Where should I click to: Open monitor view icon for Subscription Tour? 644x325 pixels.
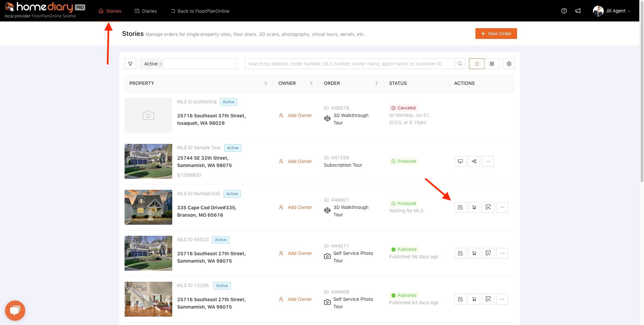[460, 161]
